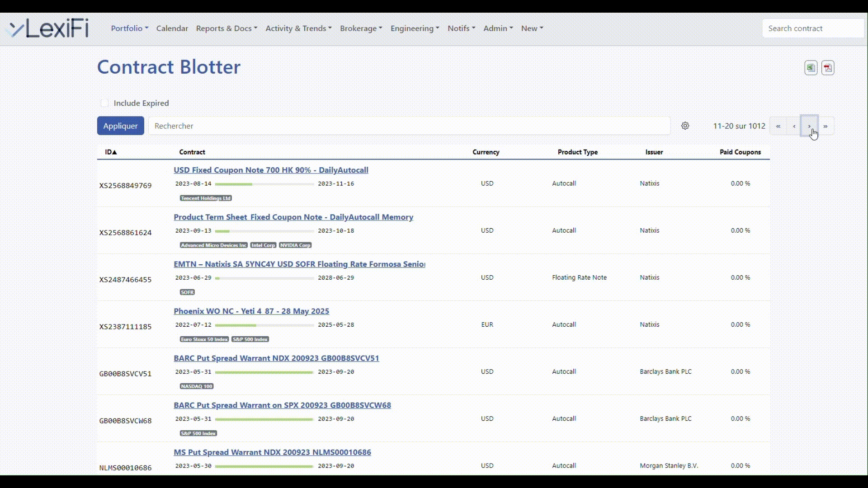This screenshot has height=488, width=868.
Task: Click the NVIDIA Corp tag
Action: click(295, 245)
